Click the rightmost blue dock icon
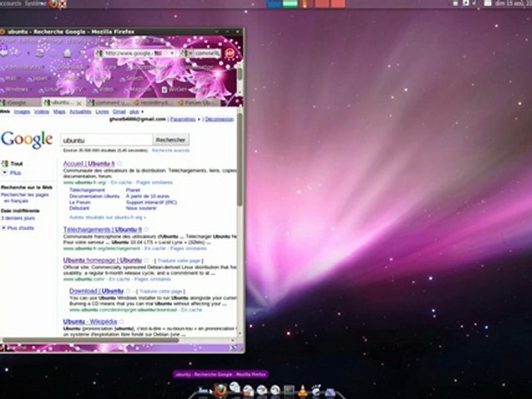 point(330,392)
